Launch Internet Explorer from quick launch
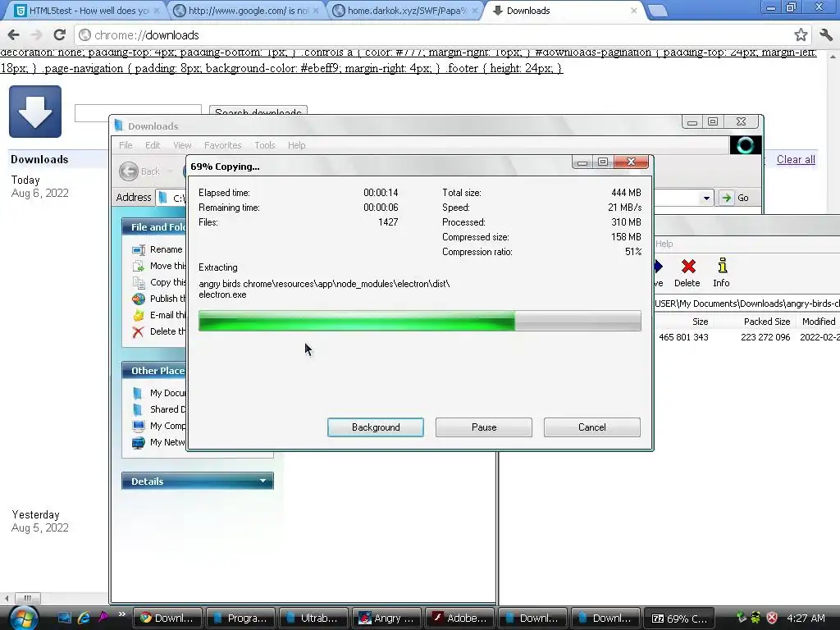Image resolution: width=840 pixels, height=630 pixels. tap(84, 618)
